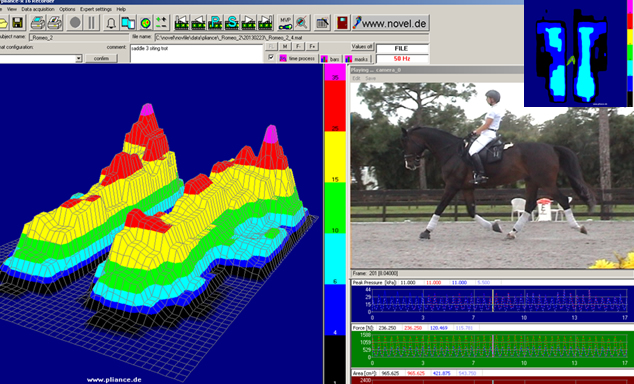Click the P play filmstrip icon
This screenshot has height=384, width=634.
tap(215, 23)
